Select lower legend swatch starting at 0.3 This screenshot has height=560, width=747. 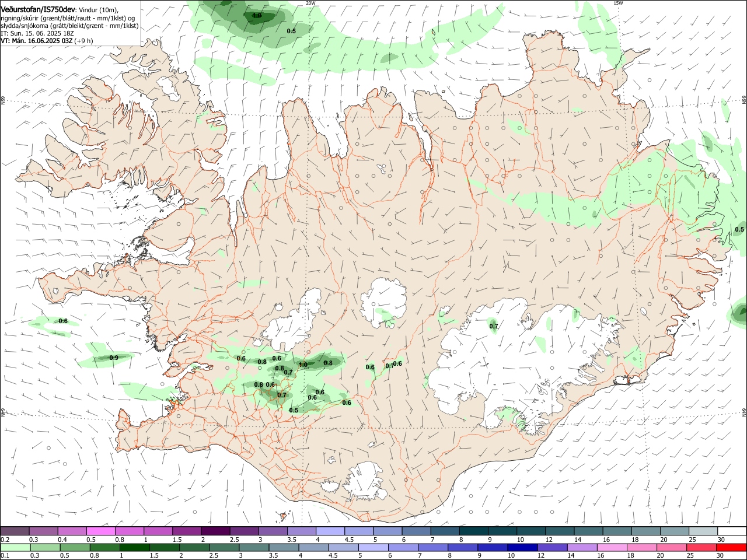tap(45, 547)
